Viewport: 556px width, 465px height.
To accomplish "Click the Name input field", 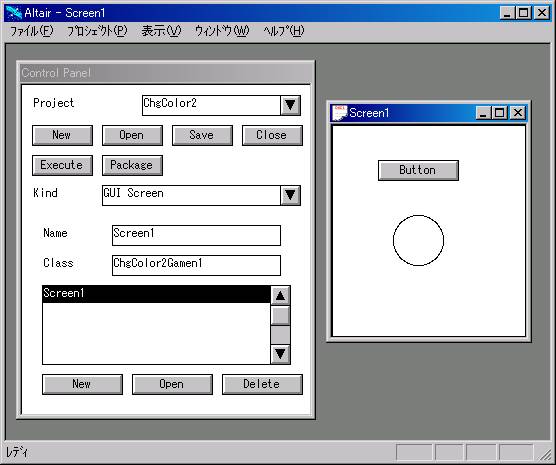I will tap(196, 235).
